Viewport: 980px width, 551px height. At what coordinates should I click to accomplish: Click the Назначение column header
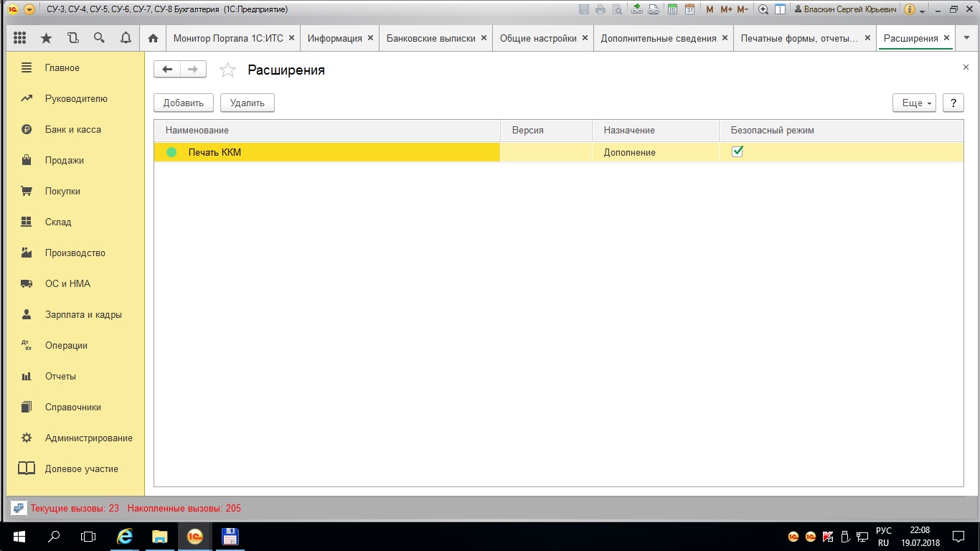click(656, 130)
